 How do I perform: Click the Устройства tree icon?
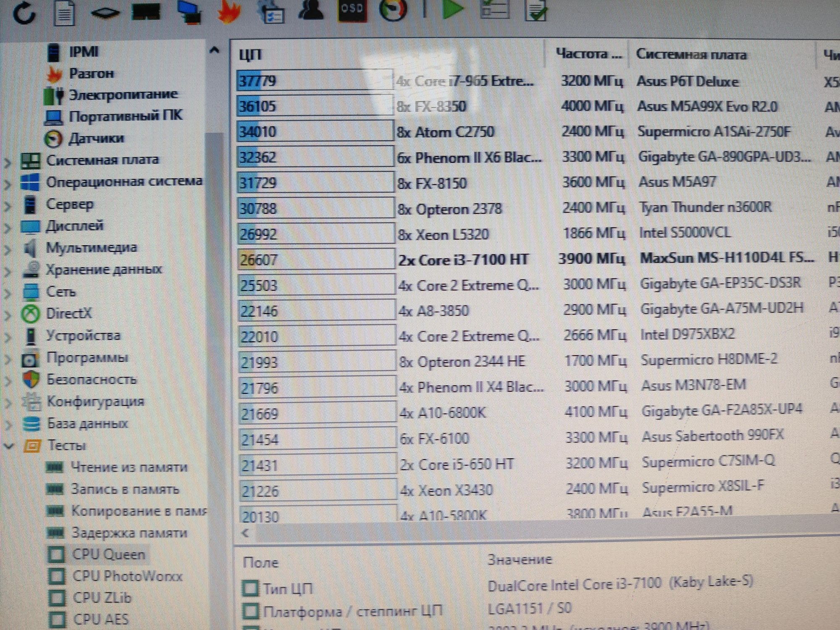(31, 336)
